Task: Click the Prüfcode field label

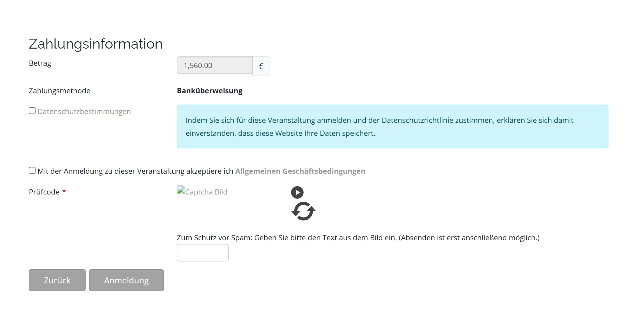Action: pyautogui.click(x=44, y=192)
